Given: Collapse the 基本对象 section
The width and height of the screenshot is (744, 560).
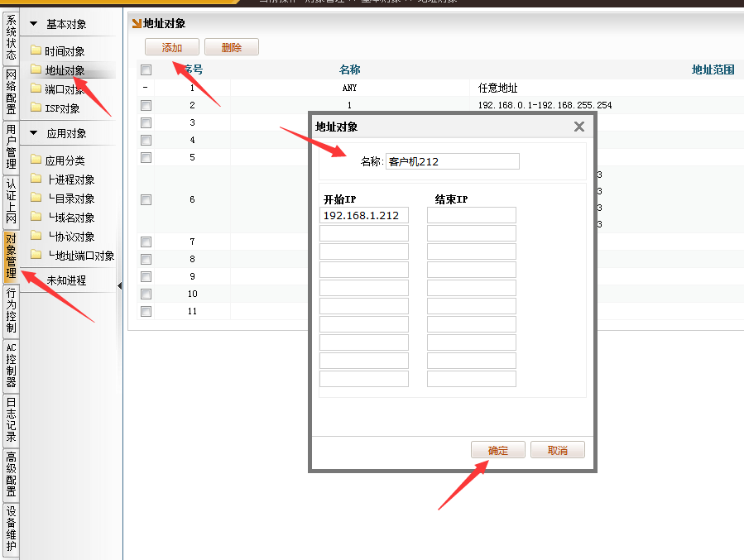Looking at the screenshot, I should (x=33, y=25).
